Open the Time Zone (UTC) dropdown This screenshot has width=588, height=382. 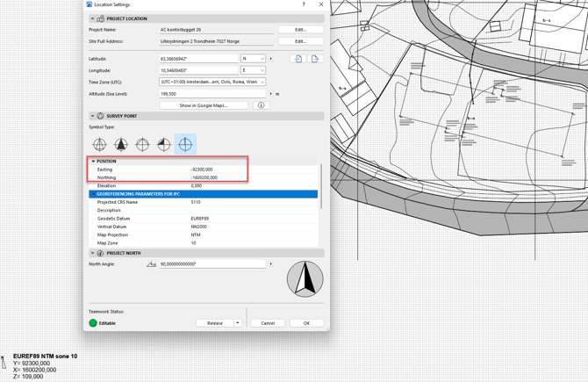(212, 82)
